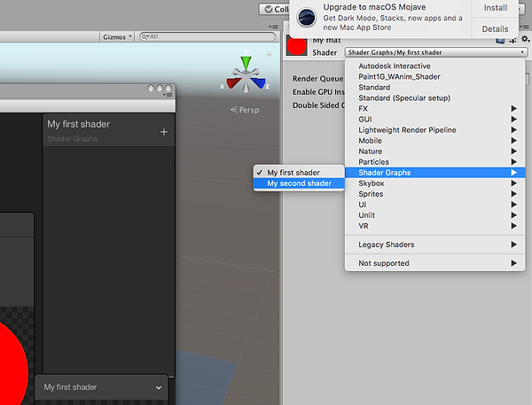Expand the FX shader category
This screenshot has height=405, width=532.
tap(435, 109)
